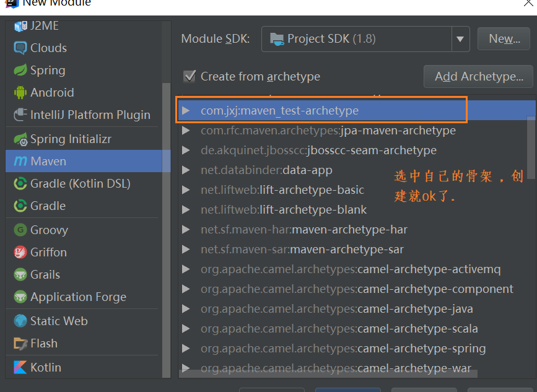Open the Module SDK dropdown arrow
Viewport: 537px width, 392px height.
click(x=460, y=39)
